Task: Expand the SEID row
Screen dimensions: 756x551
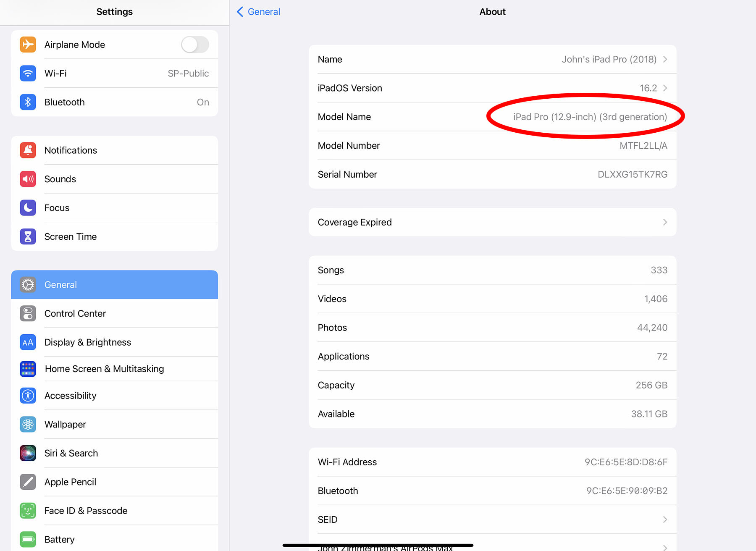Action: (665, 519)
